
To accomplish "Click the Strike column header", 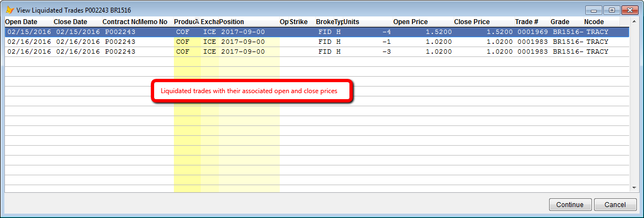I will pyautogui.click(x=302, y=22).
